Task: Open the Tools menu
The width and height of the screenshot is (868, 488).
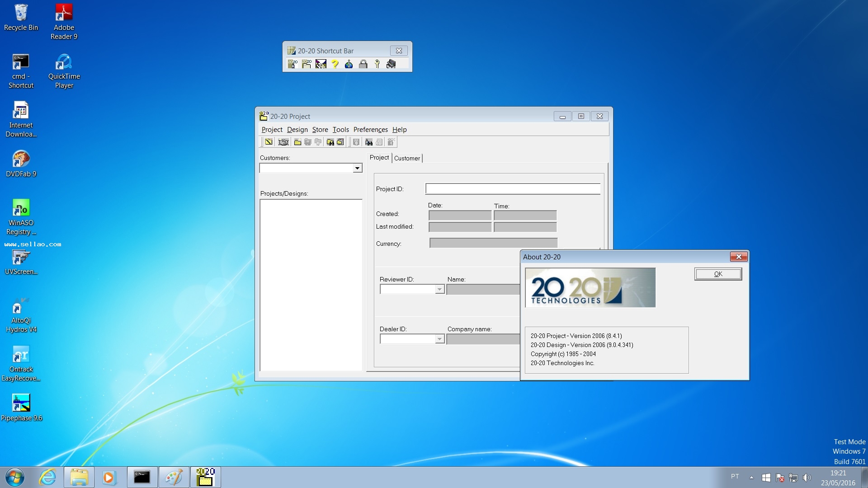Action: pyautogui.click(x=340, y=130)
